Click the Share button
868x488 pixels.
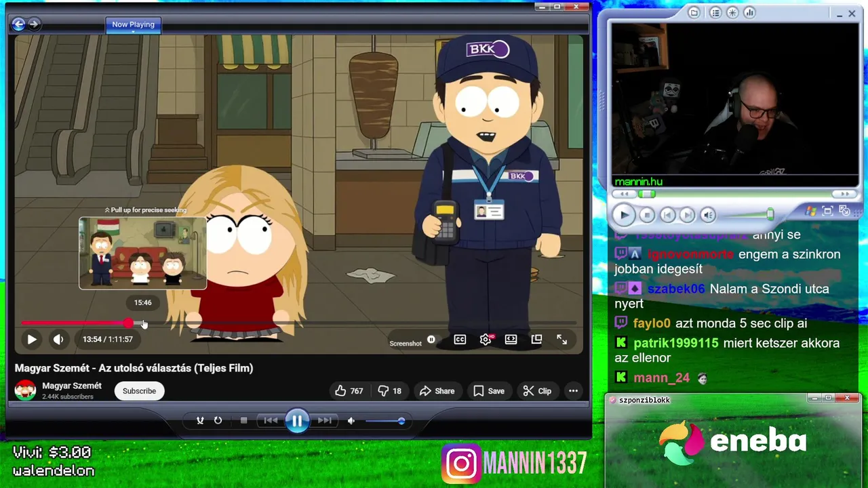tap(437, 391)
